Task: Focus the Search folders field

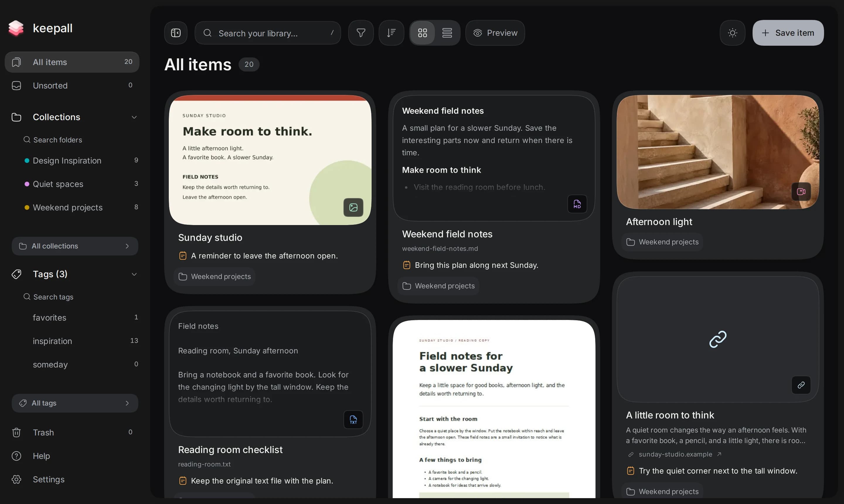Action: pos(80,140)
